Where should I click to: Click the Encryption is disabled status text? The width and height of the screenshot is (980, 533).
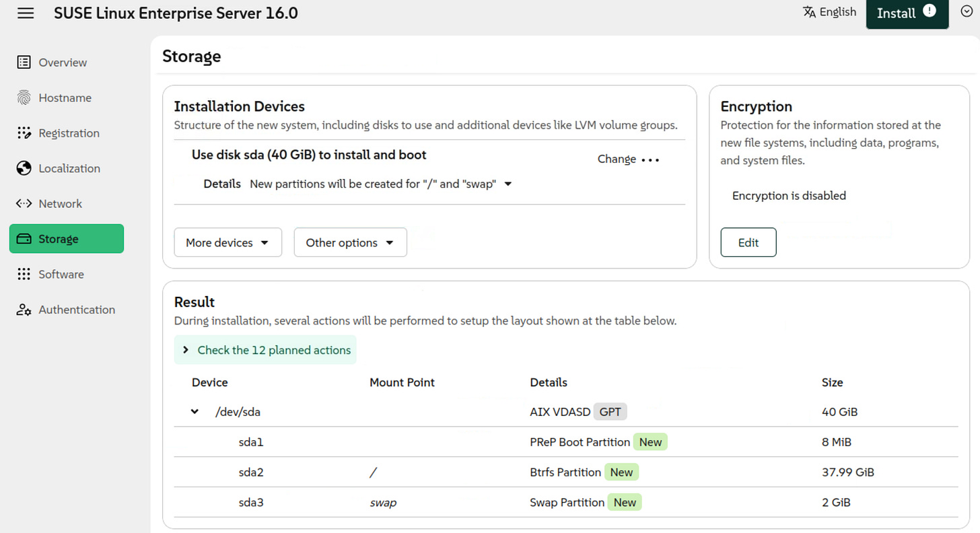coord(789,196)
